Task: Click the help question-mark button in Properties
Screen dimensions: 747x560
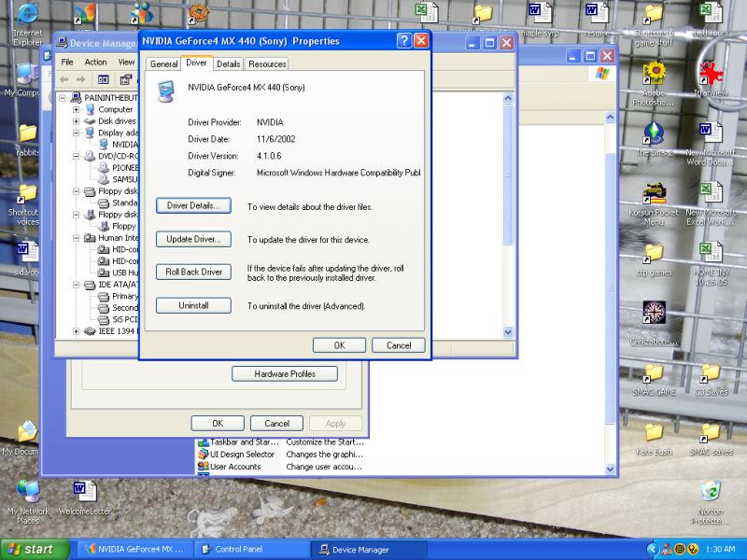Action: [x=403, y=41]
